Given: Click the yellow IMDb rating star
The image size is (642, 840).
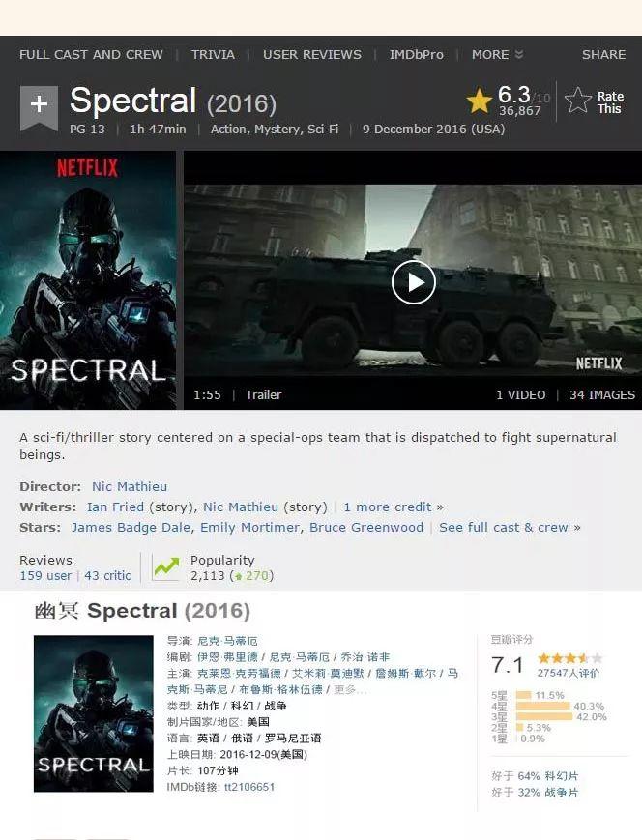Looking at the screenshot, I should (479, 101).
